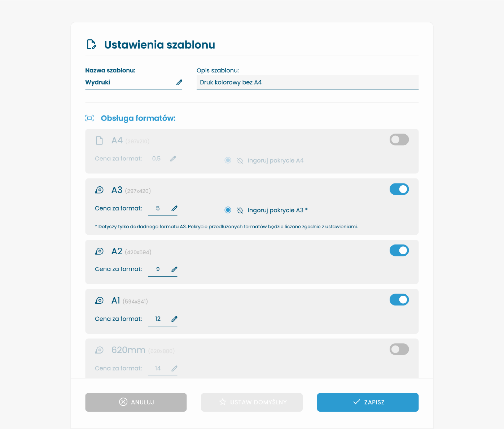Click the pencil icon beside the A3 price

(x=174, y=208)
